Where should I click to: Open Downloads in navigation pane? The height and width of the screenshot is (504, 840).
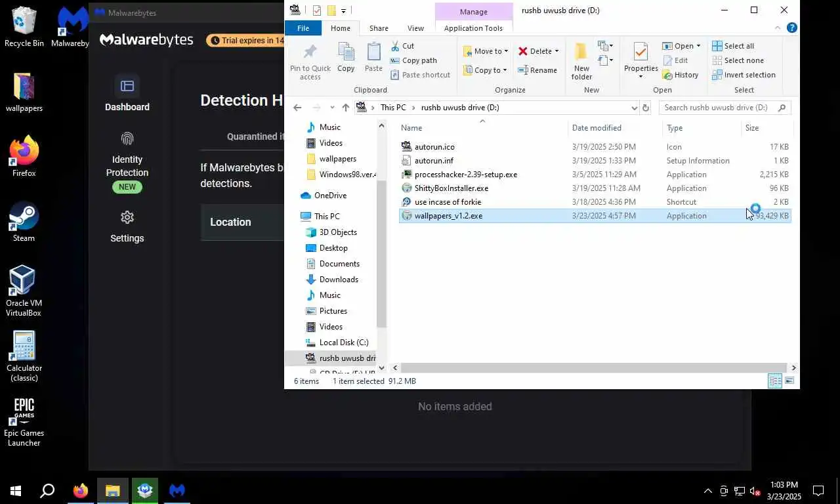[x=332, y=280]
